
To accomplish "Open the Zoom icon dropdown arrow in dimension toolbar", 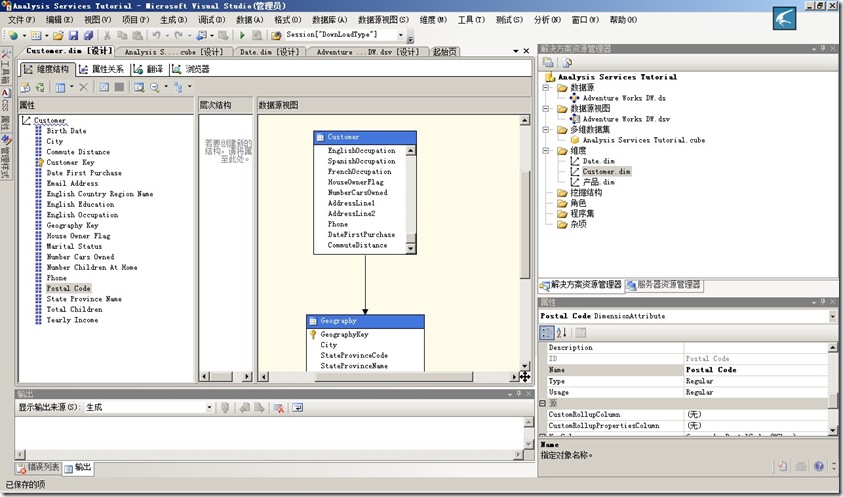I will pos(166,87).
